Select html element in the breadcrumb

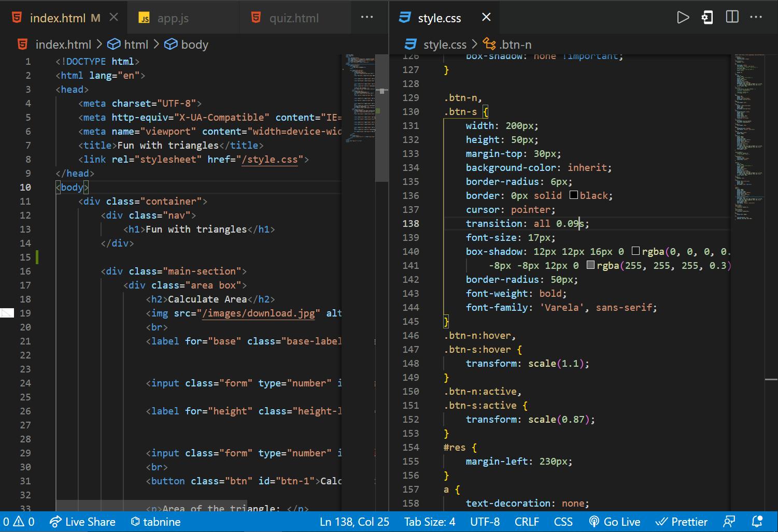click(136, 45)
